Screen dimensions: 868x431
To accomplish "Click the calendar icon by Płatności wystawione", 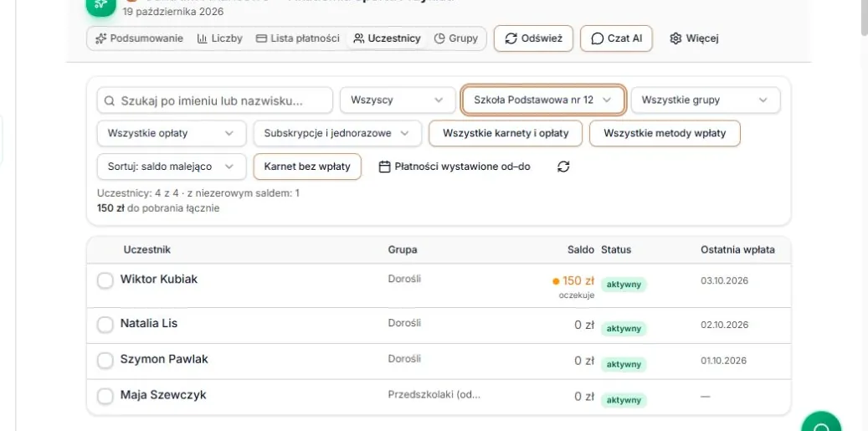I will tap(385, 167).
